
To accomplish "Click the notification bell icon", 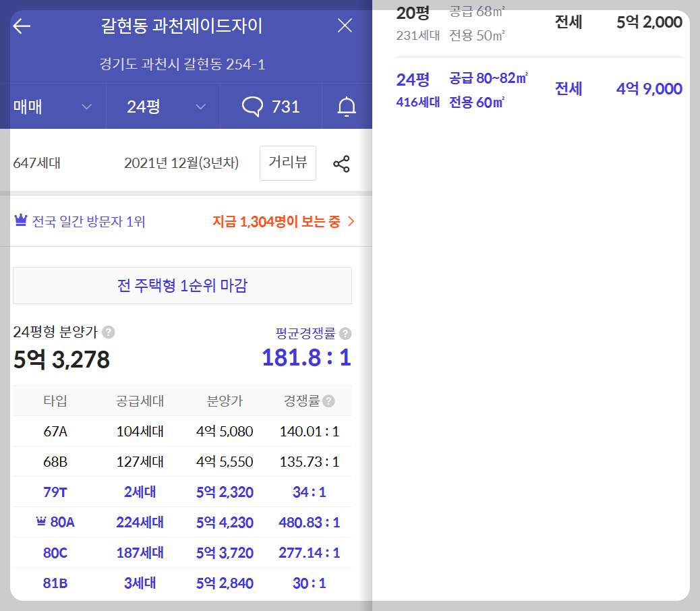I will 346,107.
